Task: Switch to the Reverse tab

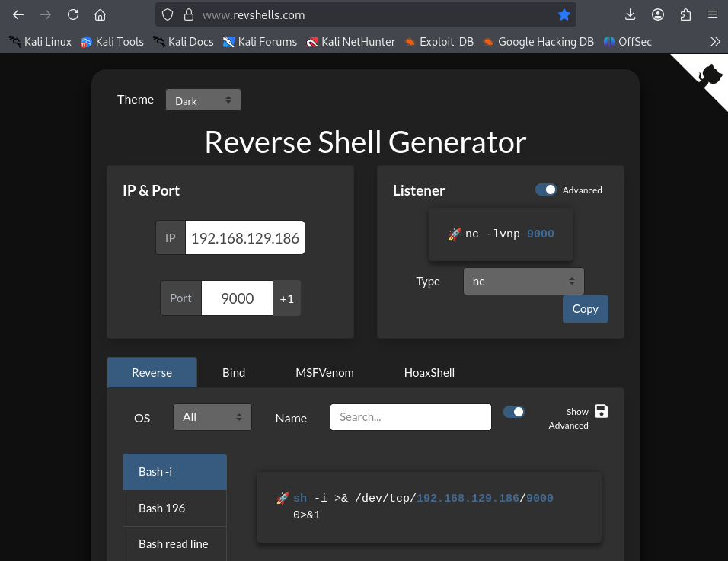Action: click(152, 373)
